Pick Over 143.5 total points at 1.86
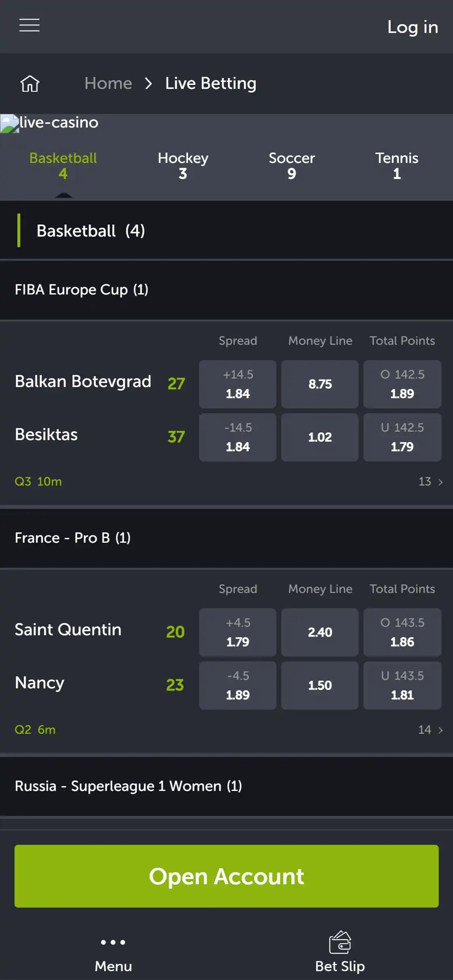This screenshot has width=453, height=980. pyautogui.click(x=402, y=632)
